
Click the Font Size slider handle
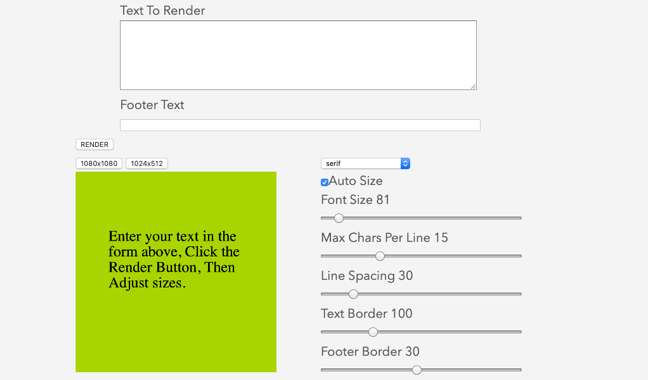coord(339,218)
